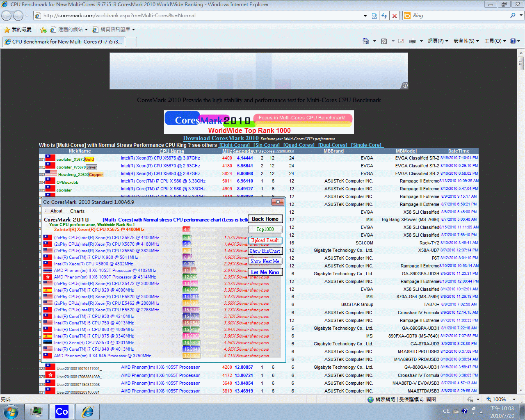Expand the Home button dropdown arrow
Image resolution: width=525 pixels, height=420 pixels.
tap(374, 41)
